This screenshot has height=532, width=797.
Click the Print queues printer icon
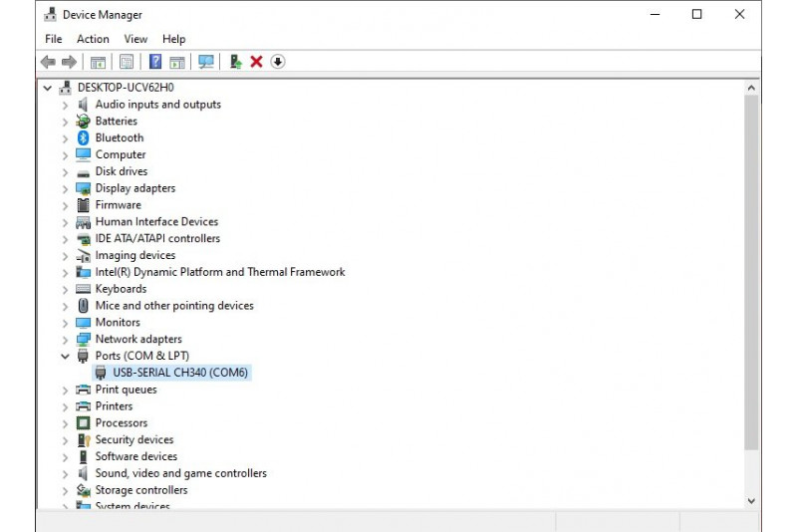[x=83, y=390]
